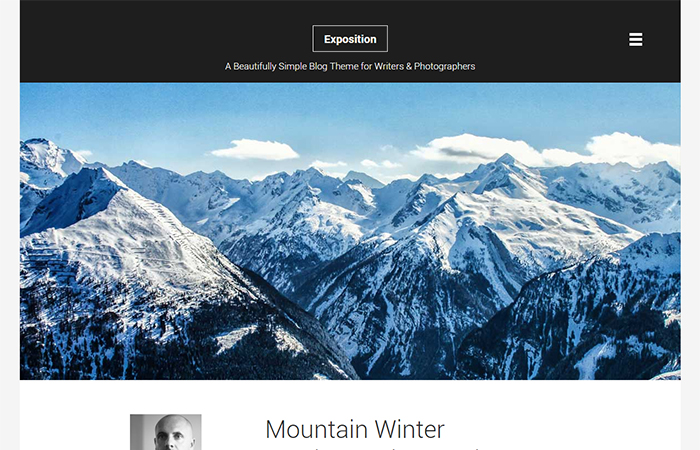700x450 pixels.
Task: Toggle the menu via the white bars icon
Action: coord(636,39)
